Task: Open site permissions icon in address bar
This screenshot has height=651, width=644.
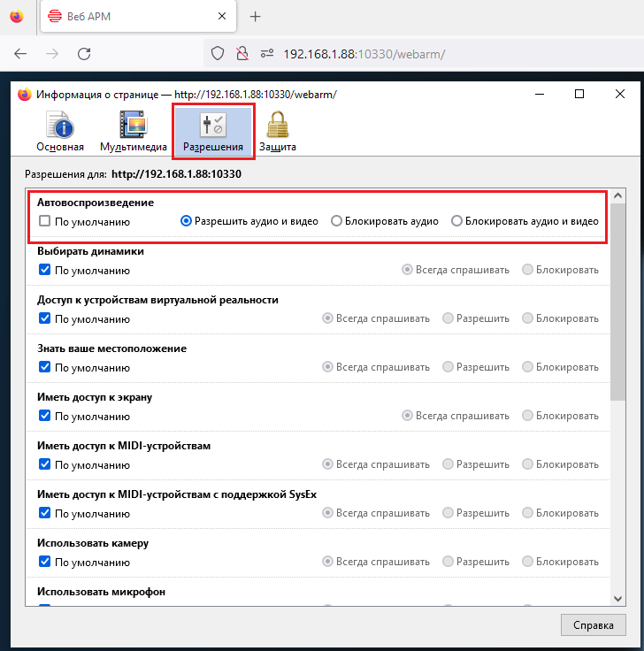Action: pos(267,54)
